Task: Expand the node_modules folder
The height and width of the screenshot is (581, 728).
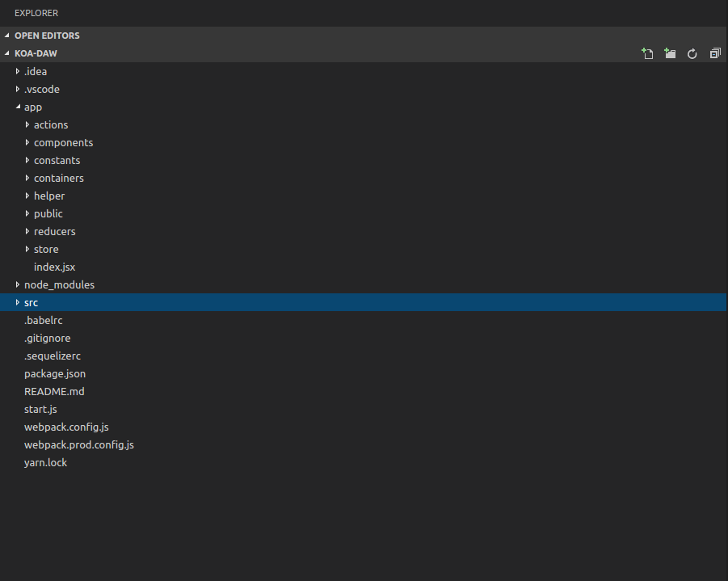Action: [x=59, y=284]
